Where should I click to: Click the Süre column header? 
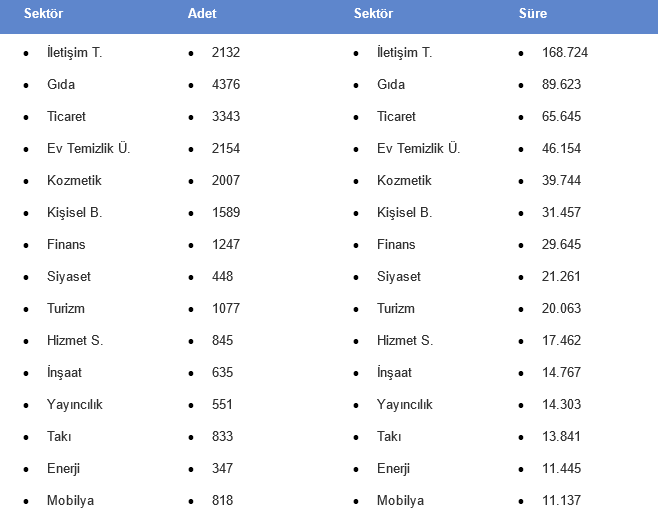click(x=532, y=14)
